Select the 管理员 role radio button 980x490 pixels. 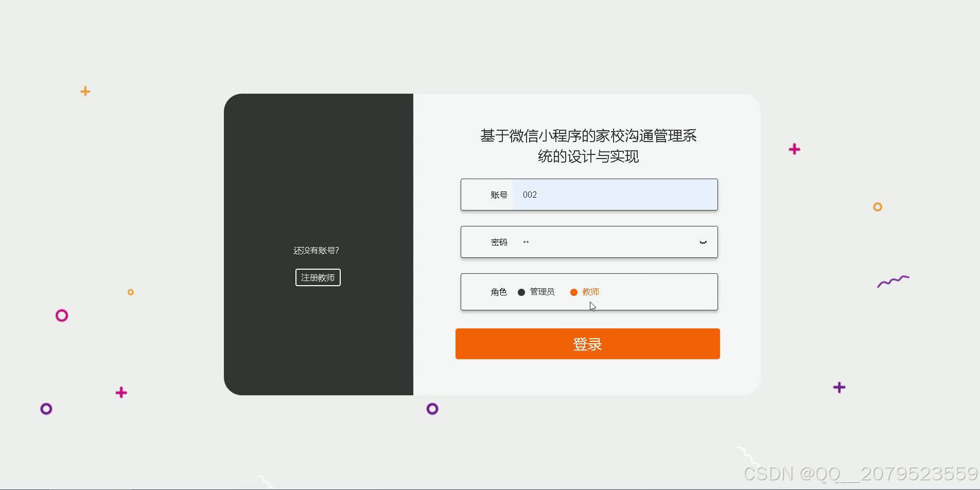521,292
